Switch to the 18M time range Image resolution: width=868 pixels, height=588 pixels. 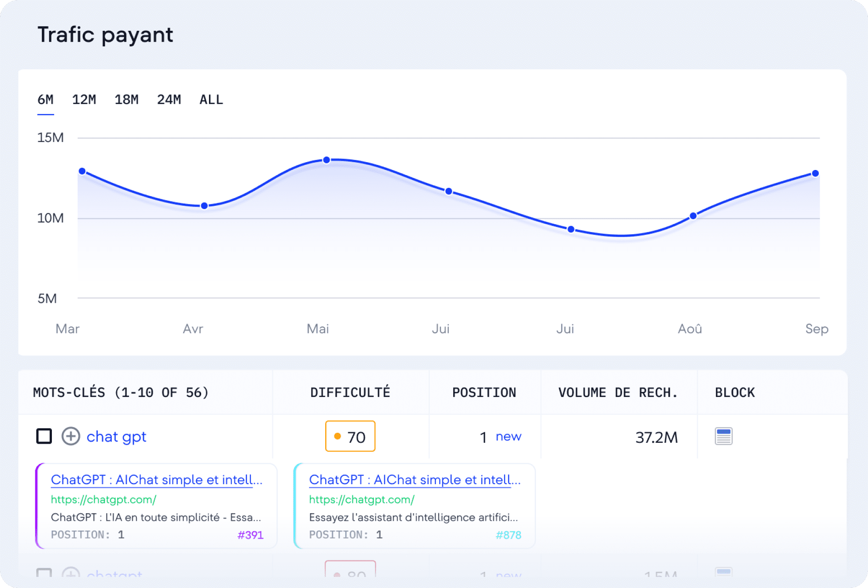126,100
